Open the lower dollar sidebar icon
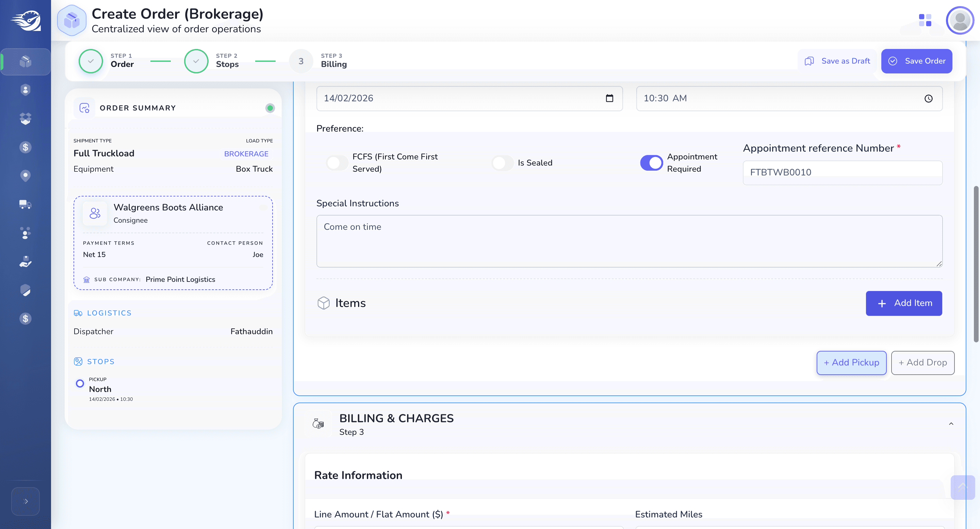 tap(25, 319)
